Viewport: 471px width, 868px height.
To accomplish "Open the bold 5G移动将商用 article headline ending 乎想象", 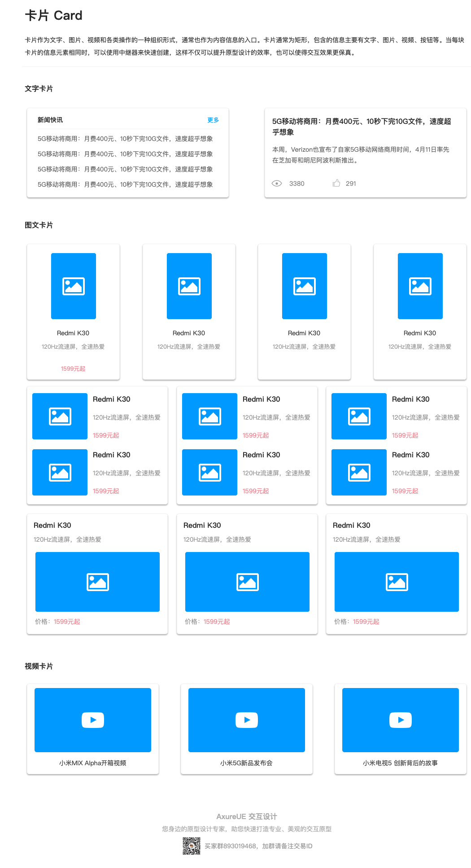I will (x=362, y=127).
